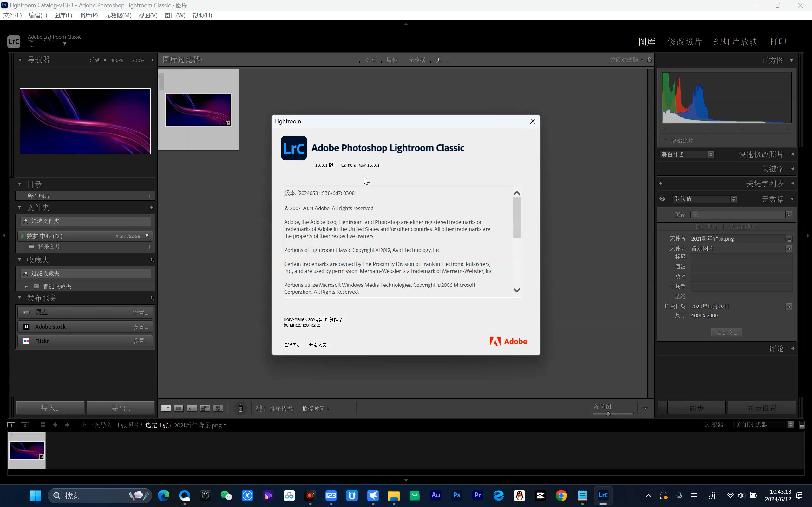This screenshot has height=507, width=812.
Task: Adjust the 缩览图 size slider
Action: click(x=608, y=414)
